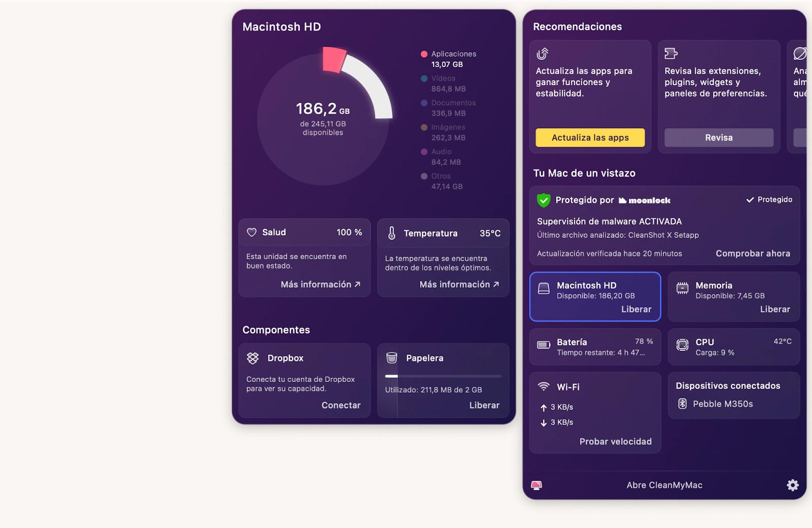This screenshot has height=528, width=812.
Task: Click Probar velocidad in Wi-Fi card
Action: tap(615, 442)
